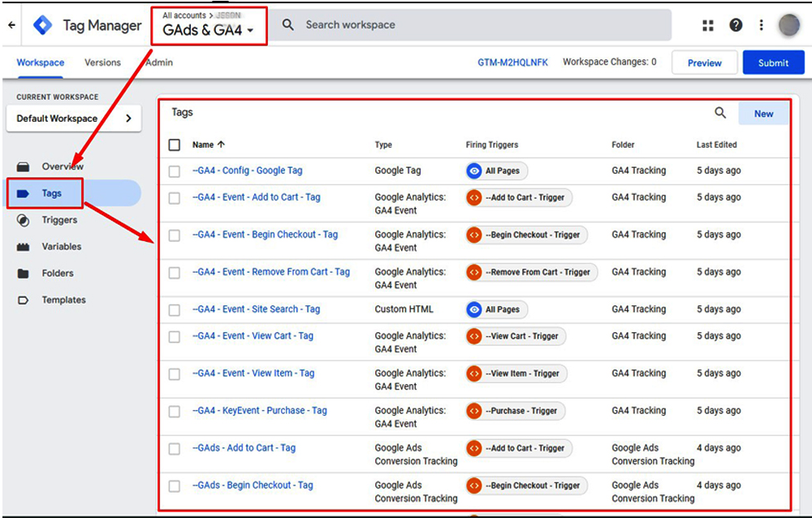Click the Tags label icon in sidebar

click(x=23, y=193)
